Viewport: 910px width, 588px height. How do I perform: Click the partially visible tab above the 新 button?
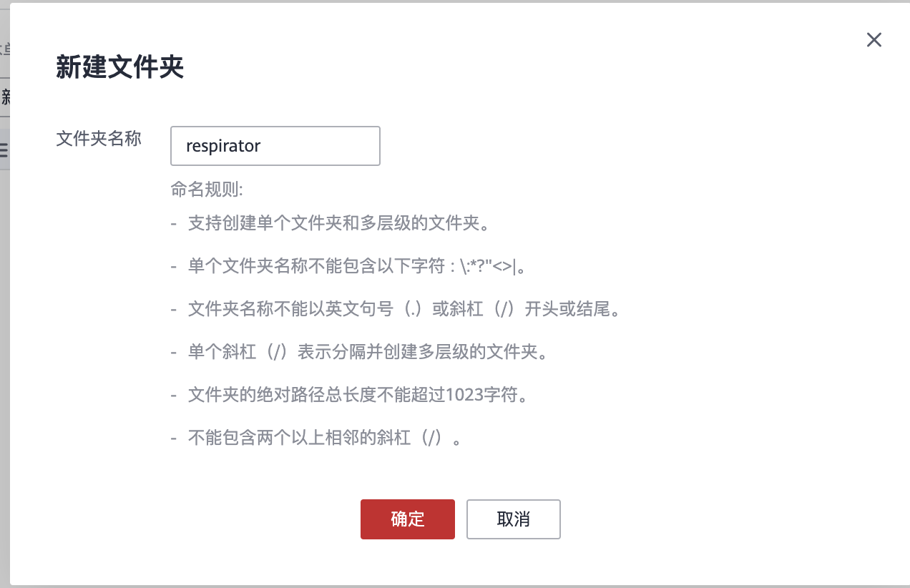coord(4,50)
